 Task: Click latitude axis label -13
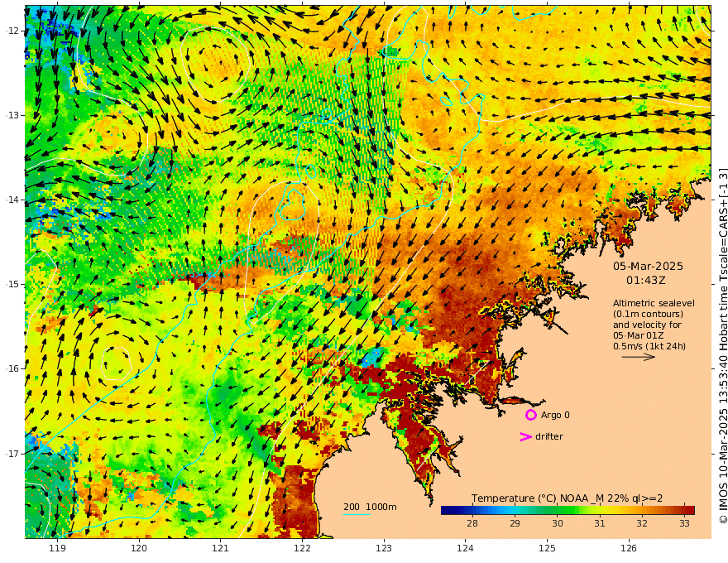click(12, 115)
